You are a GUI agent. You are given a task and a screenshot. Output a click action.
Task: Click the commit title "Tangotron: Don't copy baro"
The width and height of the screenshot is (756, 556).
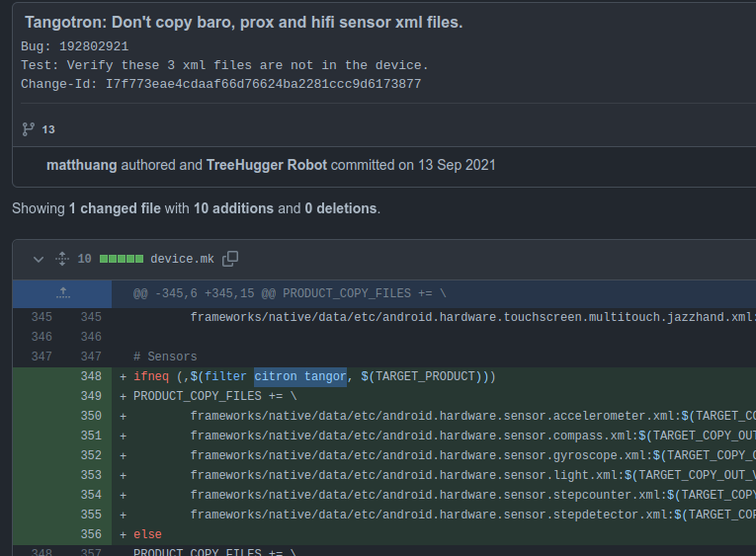point(243,22)
